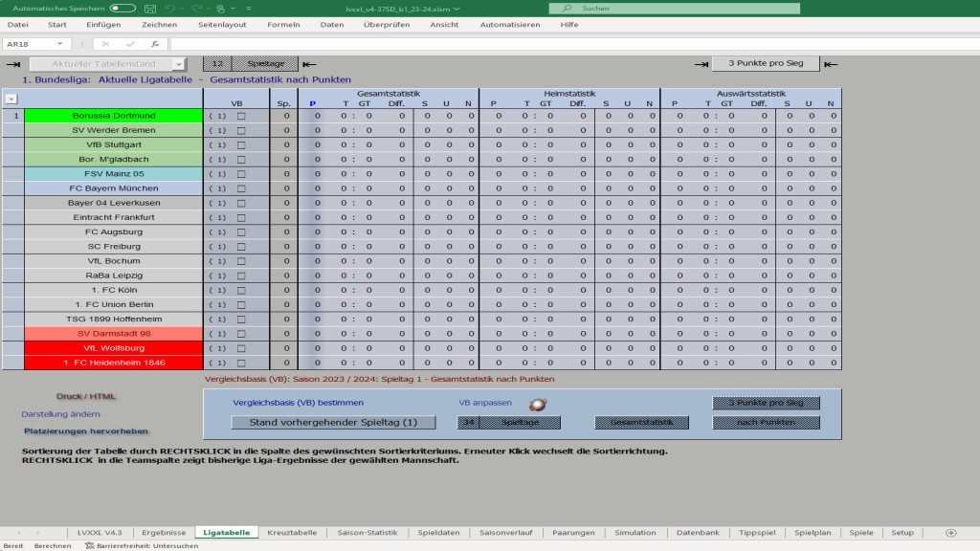
Task: Switch to the Formeln ribbon tab
Action: click(283, 26)
